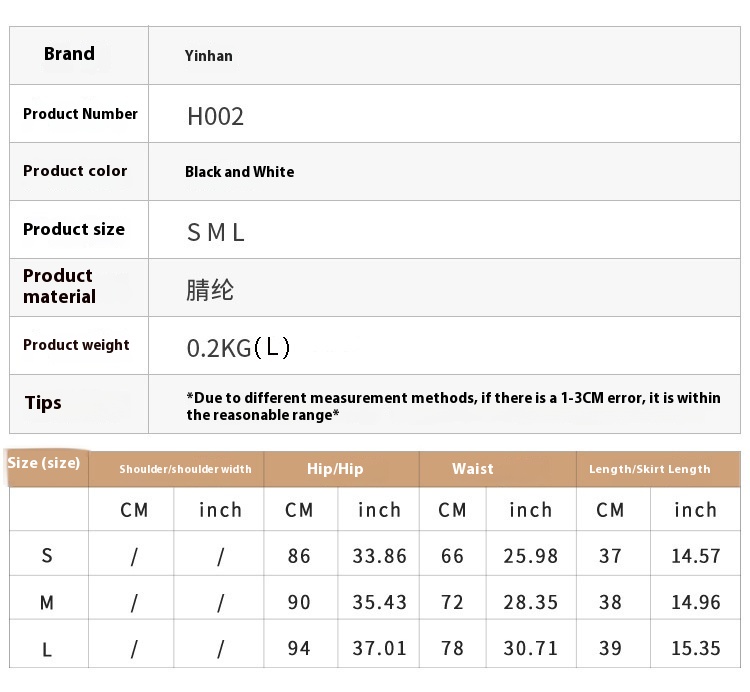Select the 35.43 hip inch value

(379, 602)
